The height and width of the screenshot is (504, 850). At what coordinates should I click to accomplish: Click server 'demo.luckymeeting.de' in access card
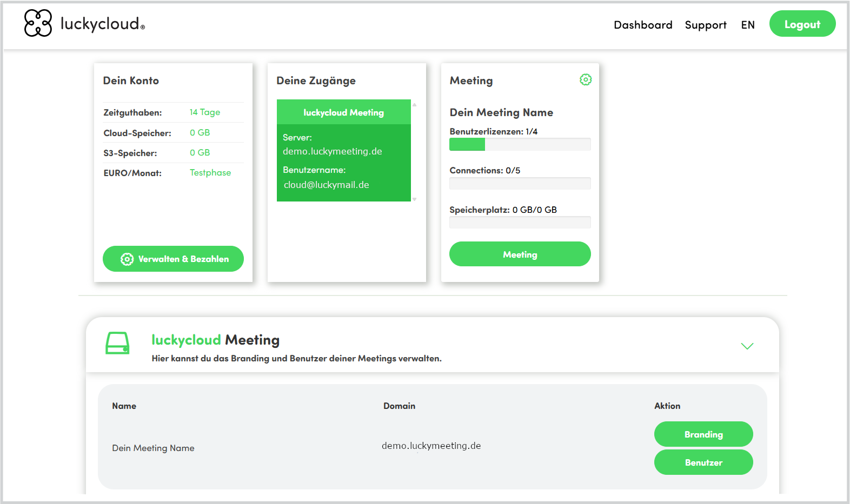tap(333, 151)
